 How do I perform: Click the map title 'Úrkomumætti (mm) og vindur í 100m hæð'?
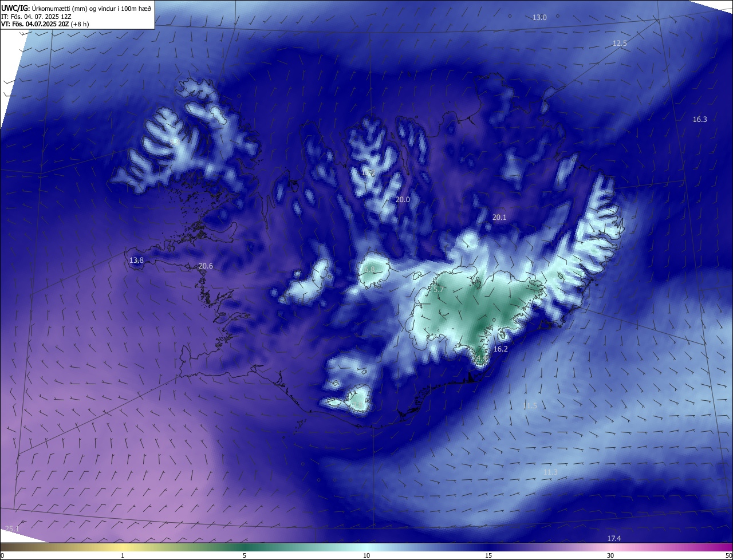pos(90,8)
